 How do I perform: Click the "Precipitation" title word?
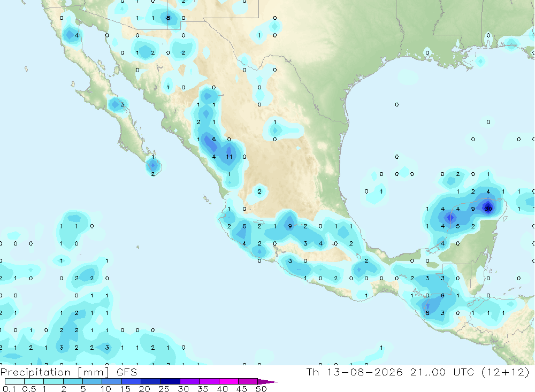(x=35, y=372)
